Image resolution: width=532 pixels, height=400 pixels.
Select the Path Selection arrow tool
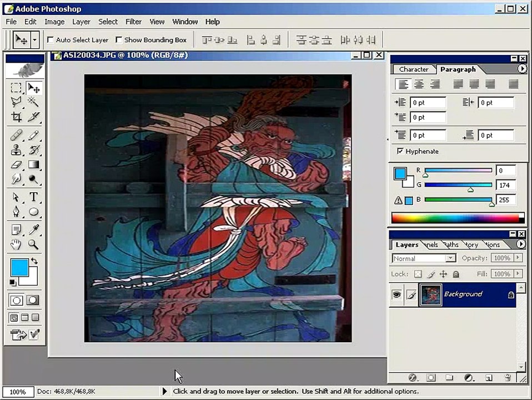[16, 197]
